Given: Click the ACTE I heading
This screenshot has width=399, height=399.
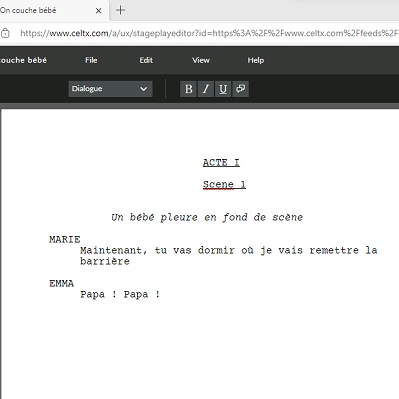Looking at the screenshot, I should click(221, 163).
